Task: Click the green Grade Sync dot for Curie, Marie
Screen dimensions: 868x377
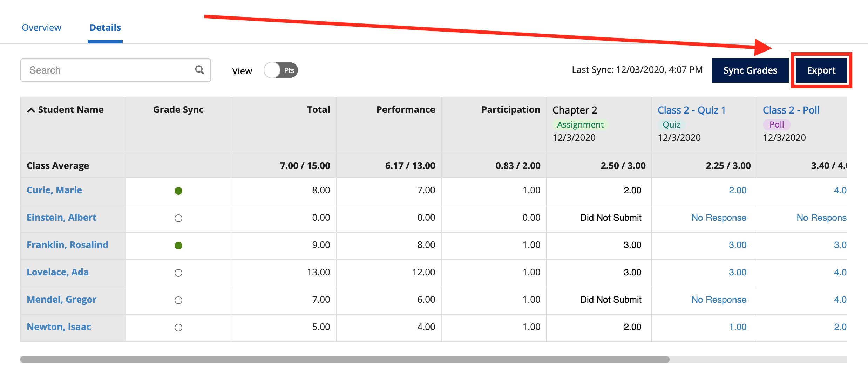Action: pyautogui.click(x=178, y=191)
